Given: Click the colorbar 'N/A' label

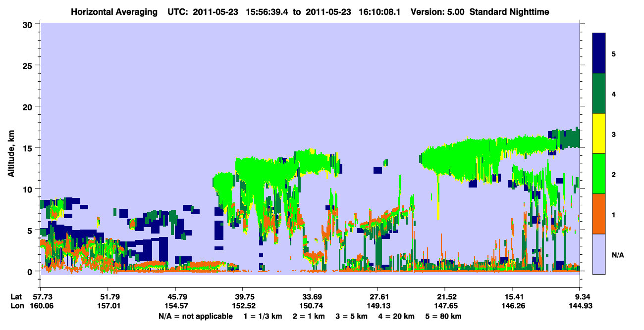Looking at the screenshot, I should pos(617,255).
